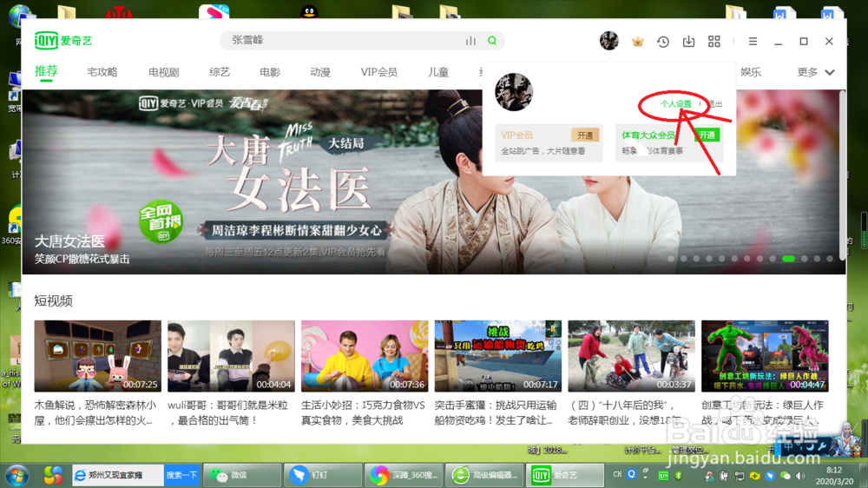Play the 00:07:36 chocolate food video thumbnail
The width and height of the screenshot is (868, 488).
point(365,356)
